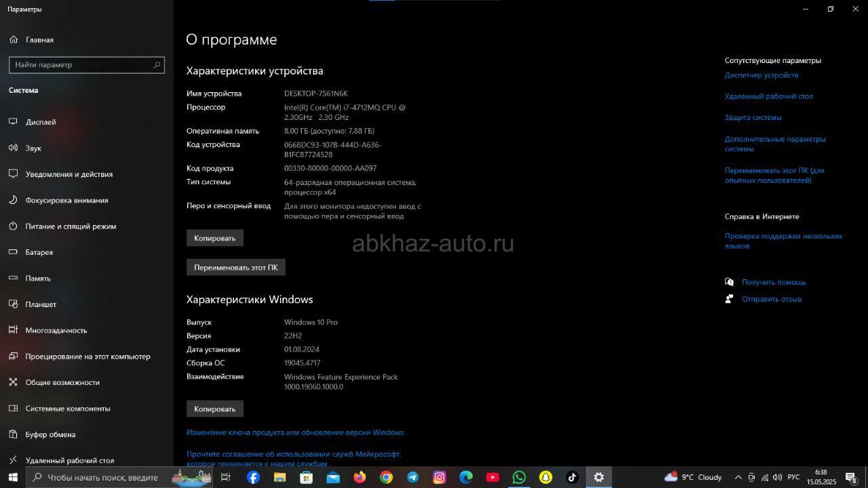This screenshot has width=868, height=488.
Task: Open the Звук sound settings
Action: pyautogui.click(x=33, y=148)
